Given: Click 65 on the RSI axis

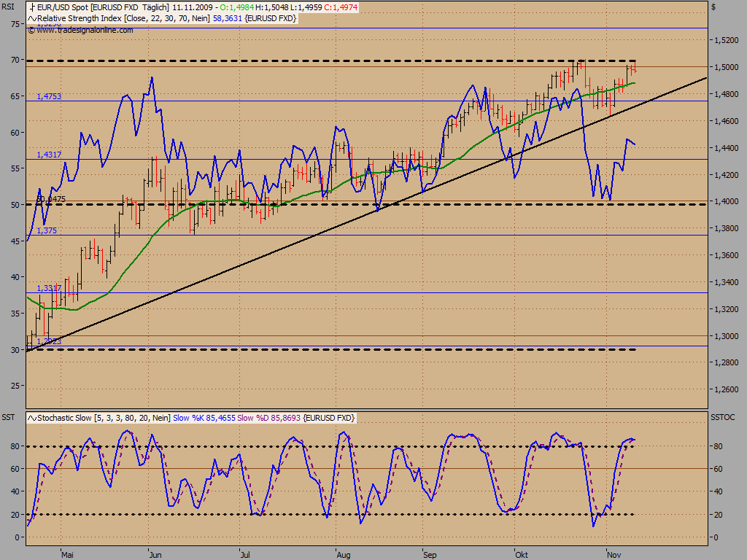Looking at the screenshot, I should click(x=15, y=96).
